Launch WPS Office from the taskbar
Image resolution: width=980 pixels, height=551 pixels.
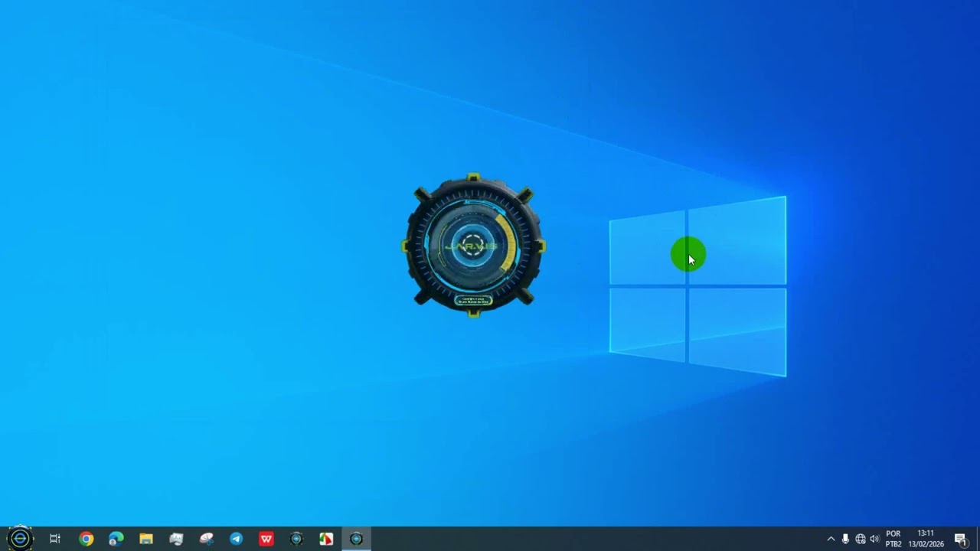[266, 539]
